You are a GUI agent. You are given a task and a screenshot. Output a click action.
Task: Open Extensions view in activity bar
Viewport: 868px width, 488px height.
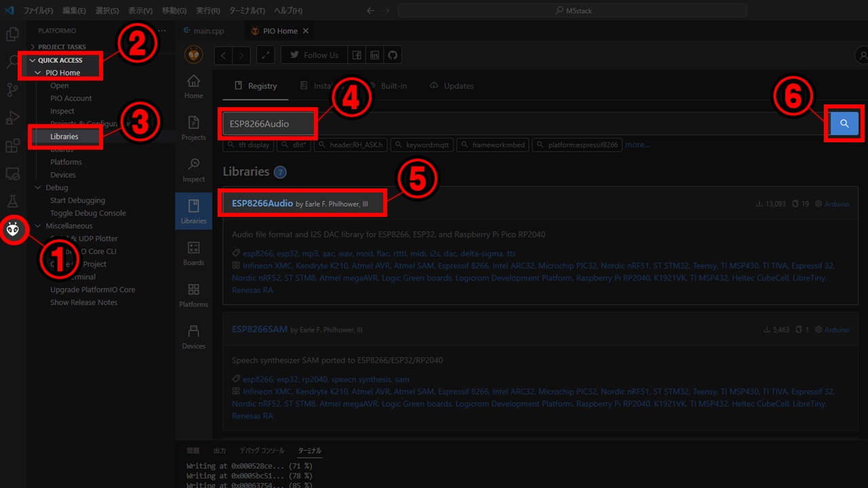point(12,146)
